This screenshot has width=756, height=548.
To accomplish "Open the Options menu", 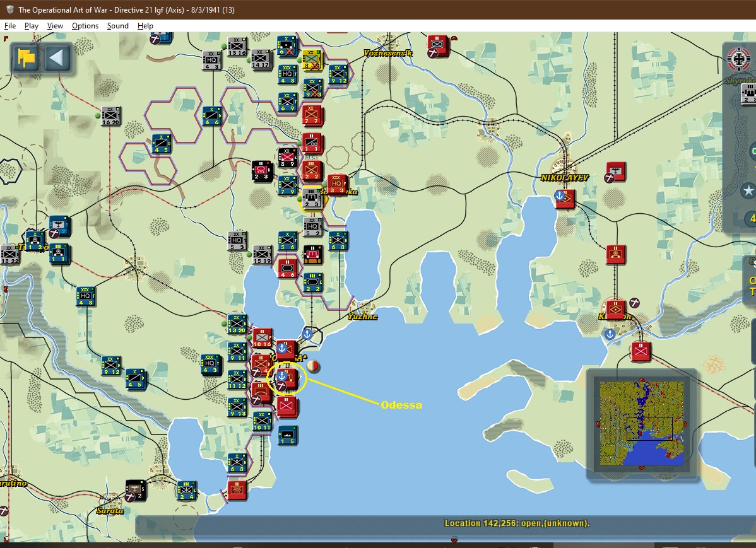I will pos(85,26).
